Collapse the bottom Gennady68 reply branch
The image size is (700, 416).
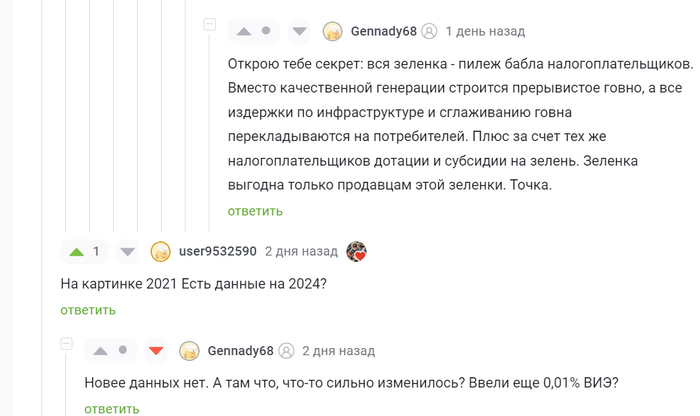pyautogui.click(x=66, y=343)
